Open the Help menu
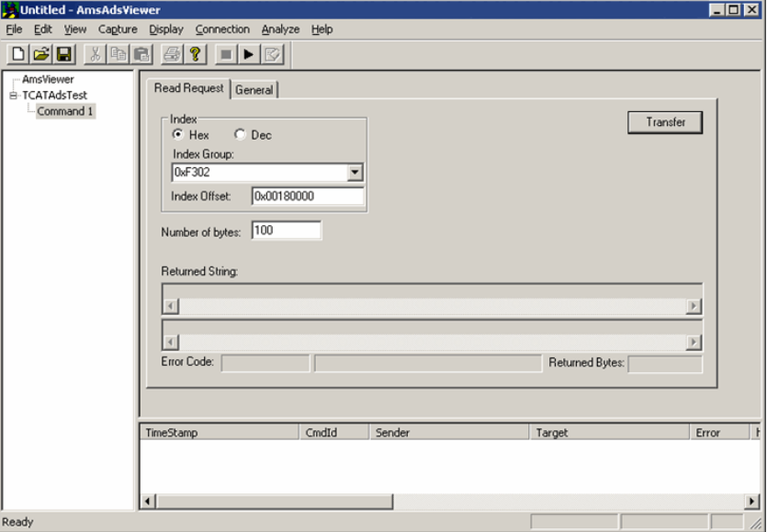767x532 pixels. coord(321,29)
